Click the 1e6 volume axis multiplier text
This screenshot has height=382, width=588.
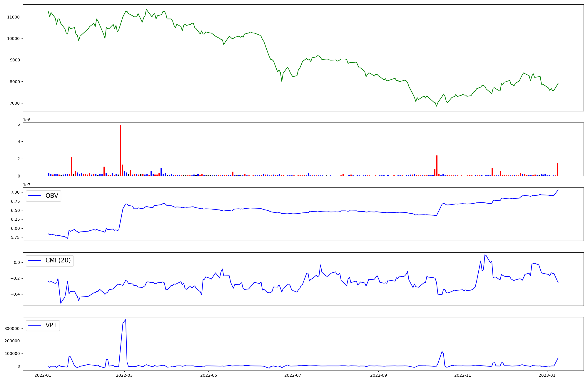click(x=26, y=120)
